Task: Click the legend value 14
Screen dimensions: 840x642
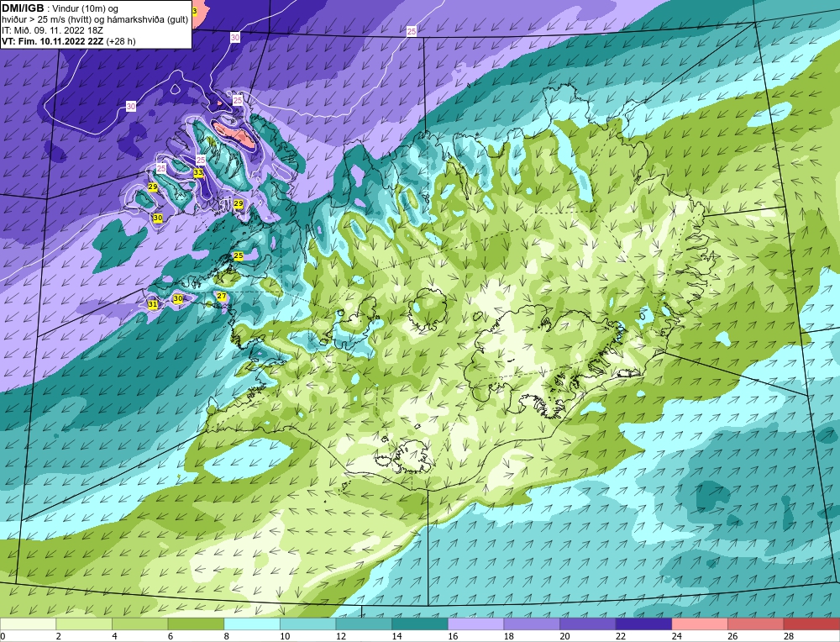Action: (396, 636)
